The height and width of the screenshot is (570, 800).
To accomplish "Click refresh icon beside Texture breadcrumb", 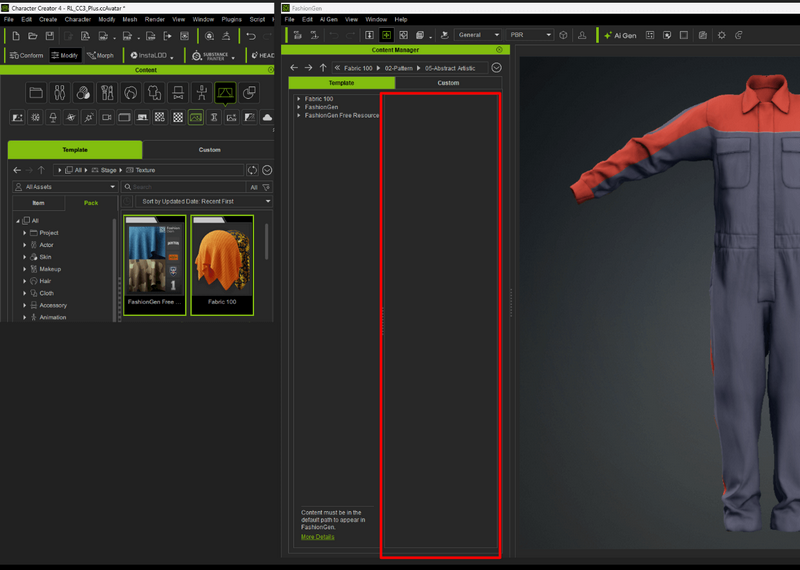I will (252, 170).
